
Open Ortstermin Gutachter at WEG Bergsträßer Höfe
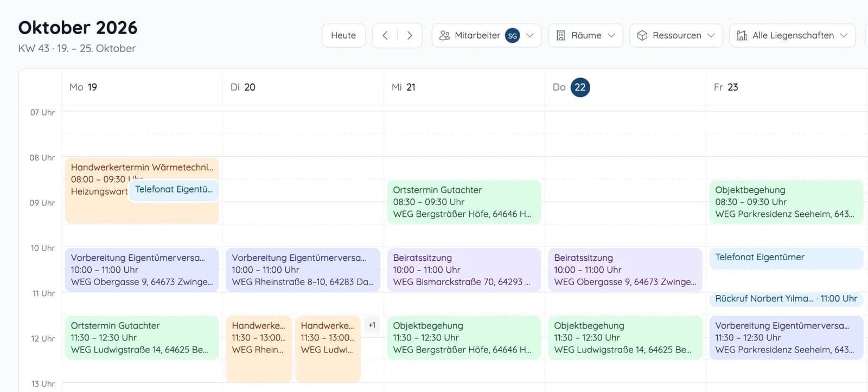pos(464,202)
